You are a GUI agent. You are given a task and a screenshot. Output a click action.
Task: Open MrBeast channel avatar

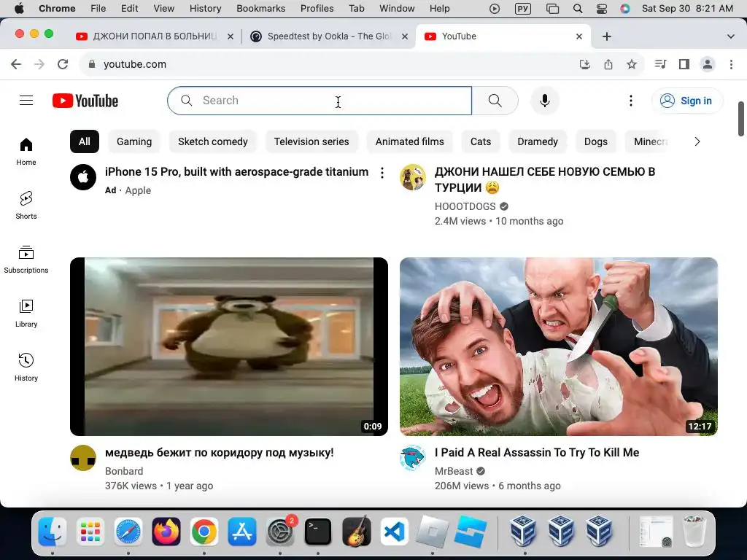point(413,458)
